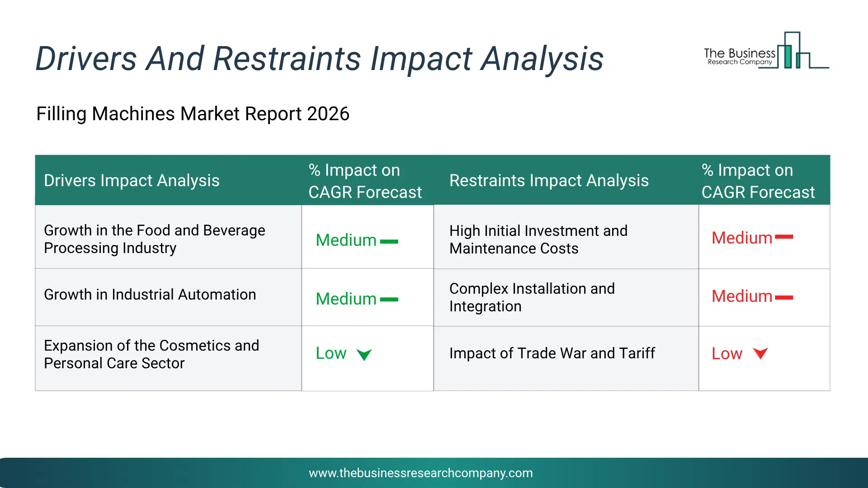Open www.thebusinessresearchcompany.com footer link
The height and width of the screenshot is (488, 868).
(x=421, y=473)
